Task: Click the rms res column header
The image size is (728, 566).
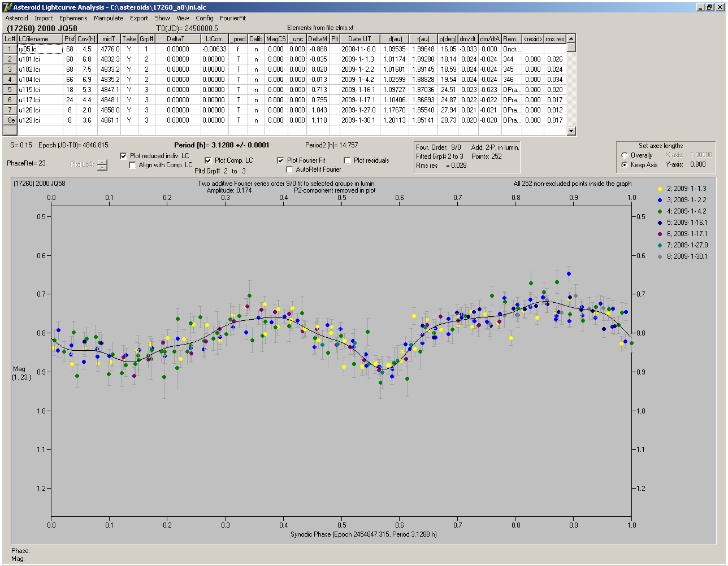Action: [x=555, y=39]
